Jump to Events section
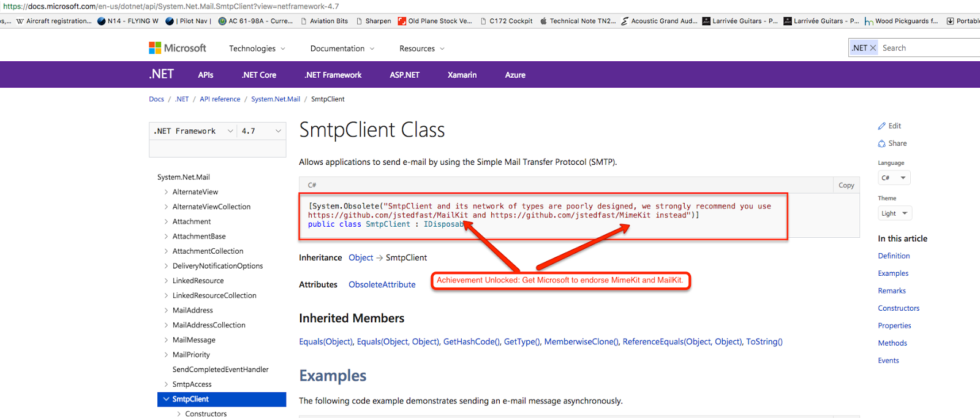Viewport: 980px width, 418px height. click(888, 360)
